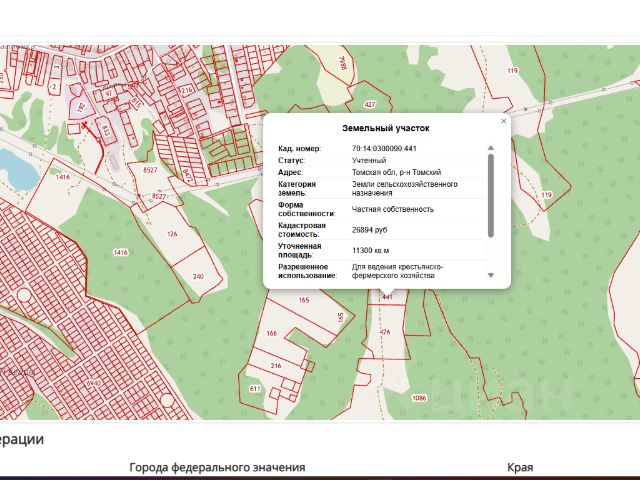Open Города федерального значения link
The height and width of the screenshot is (480, 640).
[217, 467]
